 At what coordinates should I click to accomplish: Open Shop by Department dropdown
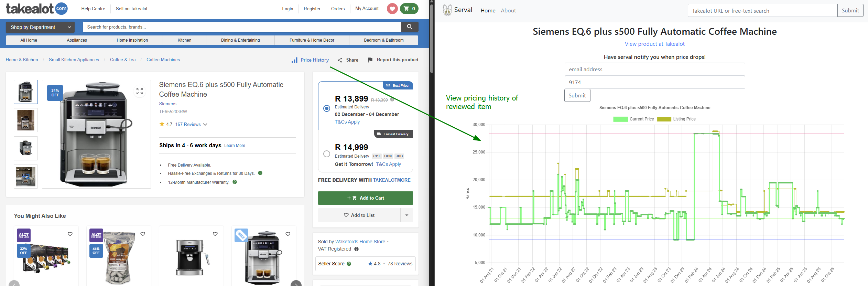pos(40,27)
